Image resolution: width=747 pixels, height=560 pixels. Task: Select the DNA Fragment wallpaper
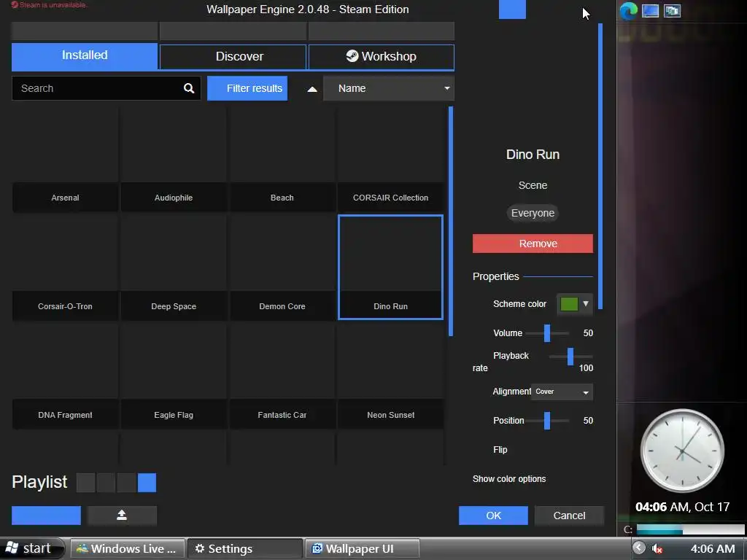click(x=65, y=376)
